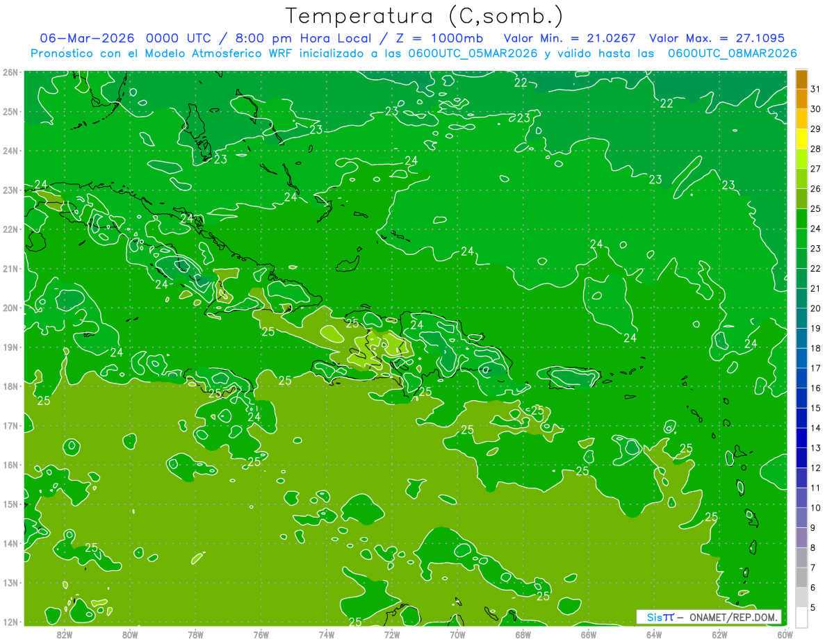
Task: Click the '22N' latitude axis label
Action: click(x=10, y=229)
